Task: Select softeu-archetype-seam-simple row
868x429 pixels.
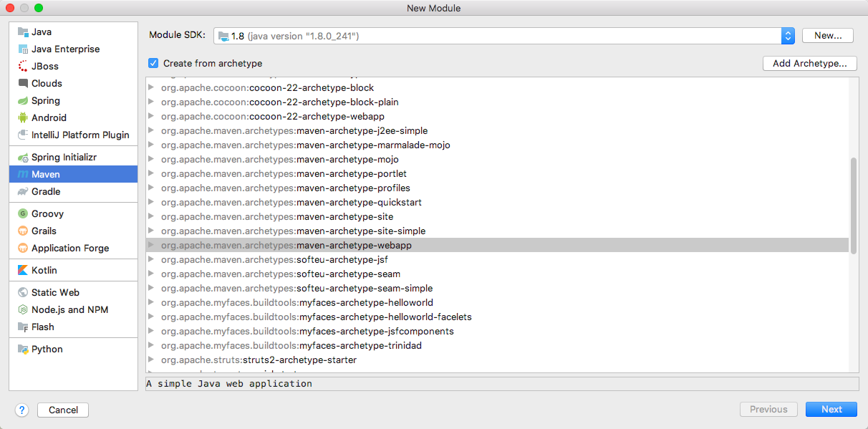Action: [x=498, y=288]
